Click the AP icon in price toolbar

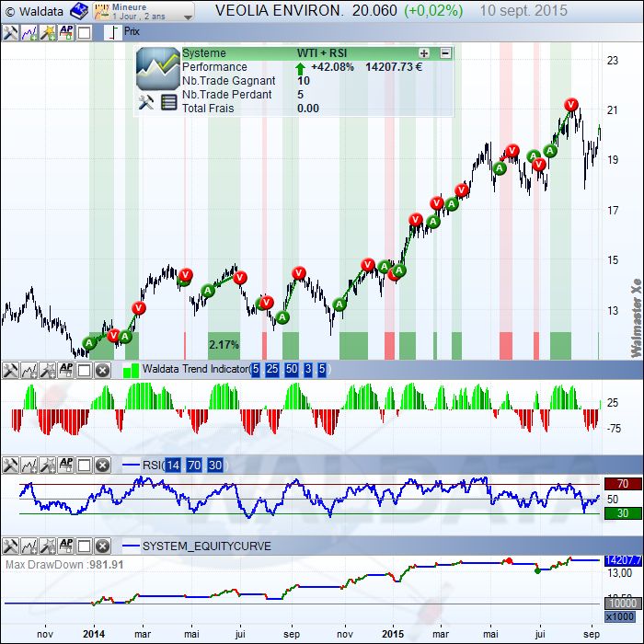(66, 32)
